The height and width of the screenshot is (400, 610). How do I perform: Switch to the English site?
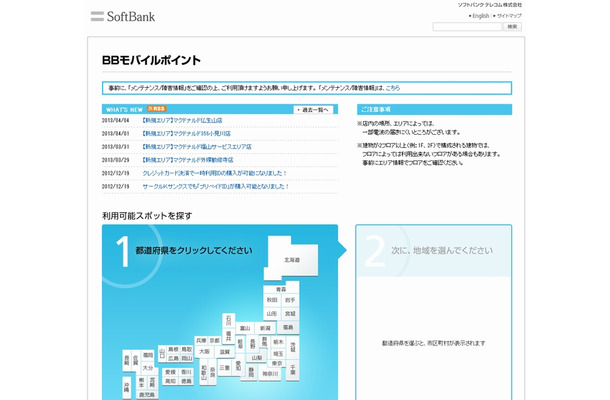click(480, 16)
